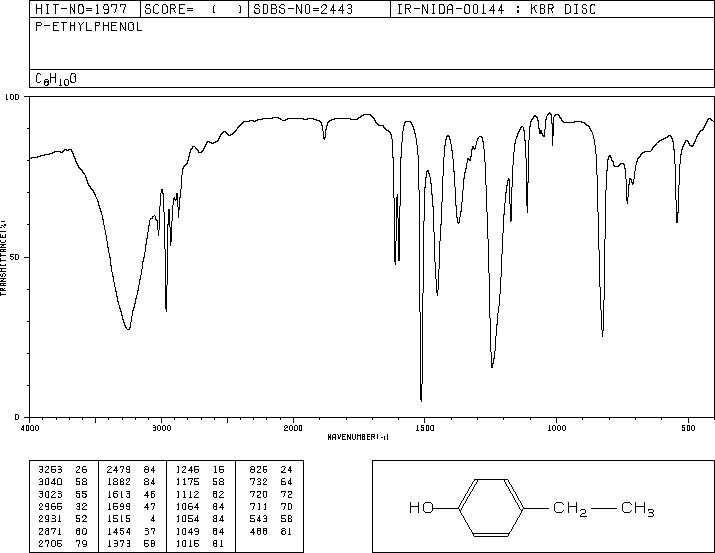
Task: Click the TRANSMITTANCE y-axis label
Action: (3, 257)
